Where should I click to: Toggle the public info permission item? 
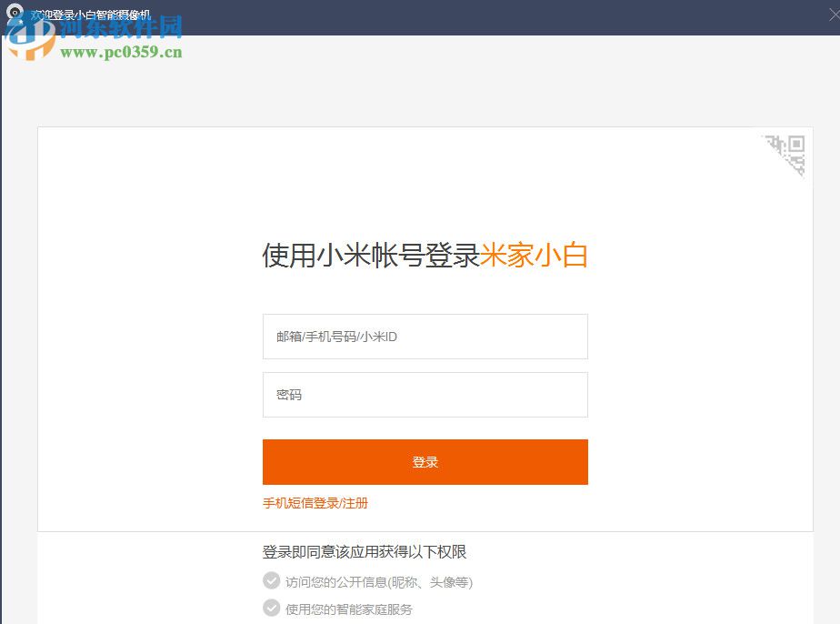382,580
